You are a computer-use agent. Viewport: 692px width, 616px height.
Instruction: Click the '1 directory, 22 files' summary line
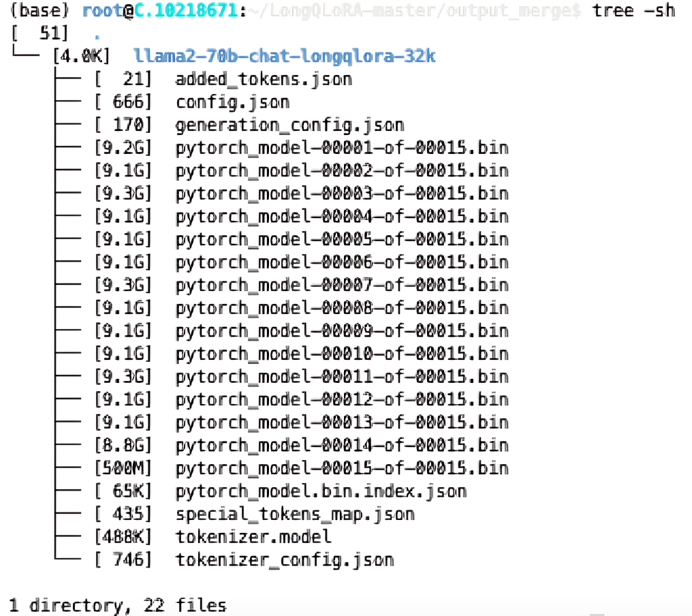(x=118, y=605)
